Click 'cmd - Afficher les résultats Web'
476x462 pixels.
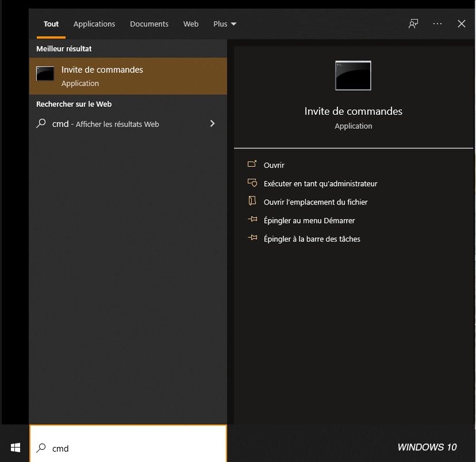[x=105, y=124]
